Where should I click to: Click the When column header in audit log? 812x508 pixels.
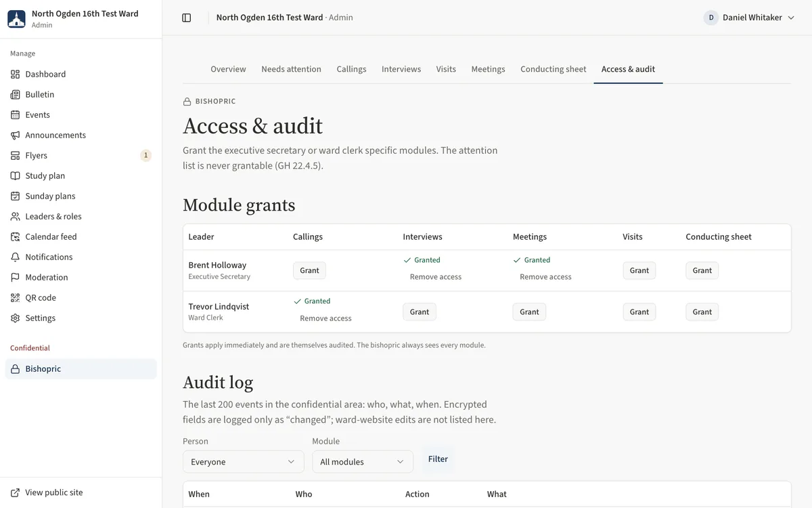click(199, 494)
